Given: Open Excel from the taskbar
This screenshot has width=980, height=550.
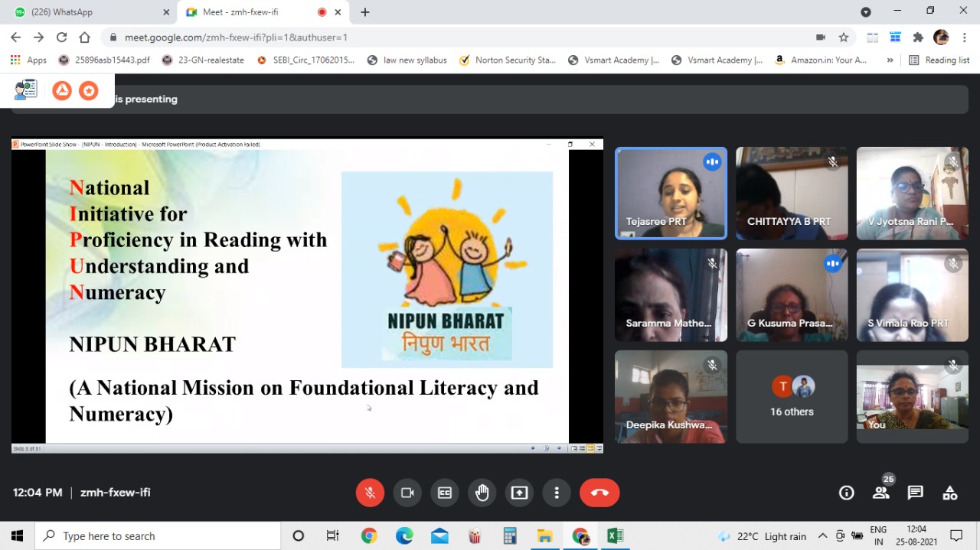Looking at the screenshot, I should coord(615,536).
